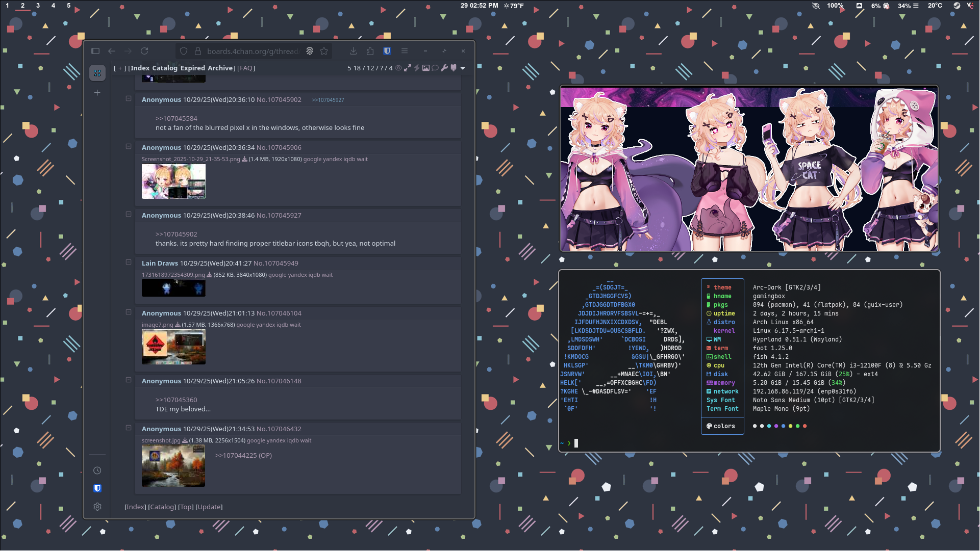Open the browser hamburger menu

click(x=405, y=51)
